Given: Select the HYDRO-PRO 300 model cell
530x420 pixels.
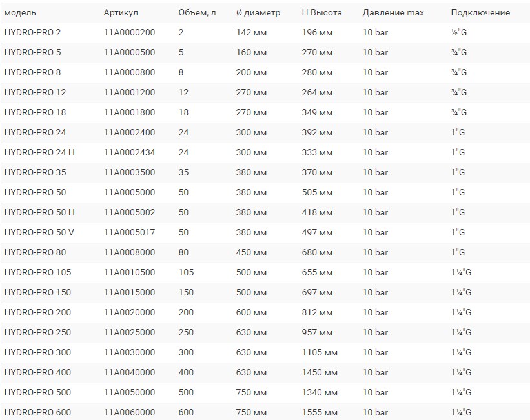Looking at the screenshot, I should (38, 352).
